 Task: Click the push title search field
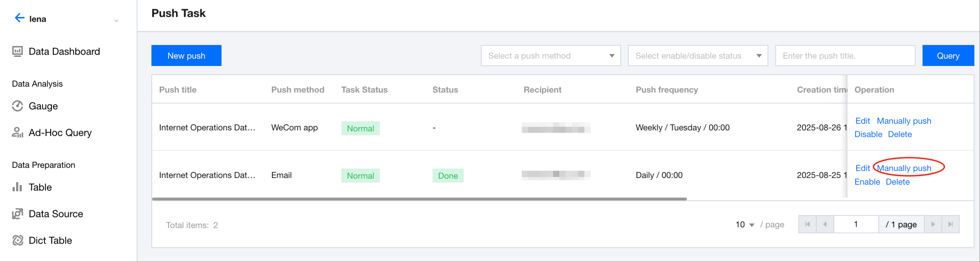(x=845, y=56)
